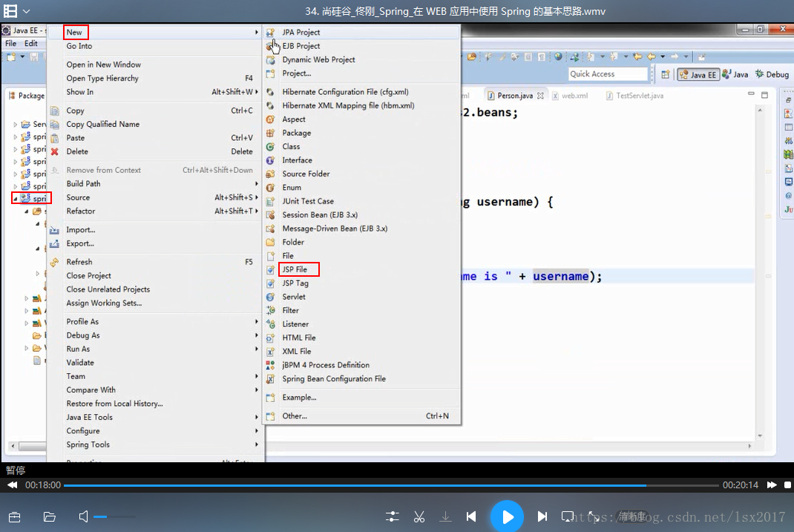Click the Refresh icon in context menu
The image size is (794, 532).
coord(55,262)
